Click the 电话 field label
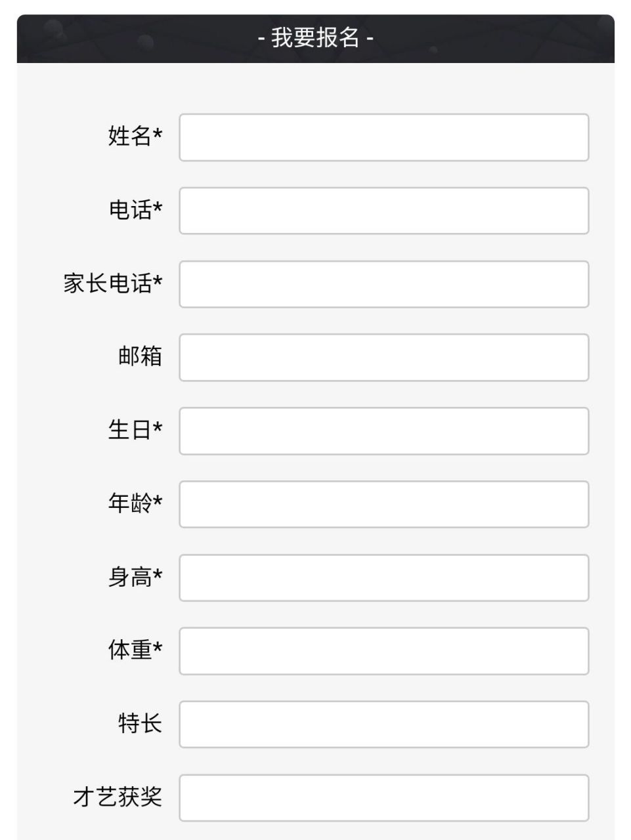 135,207
